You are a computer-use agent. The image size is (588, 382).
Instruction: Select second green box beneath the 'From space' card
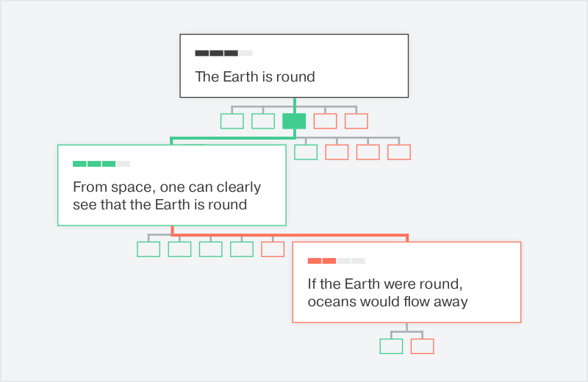point(179,249)
